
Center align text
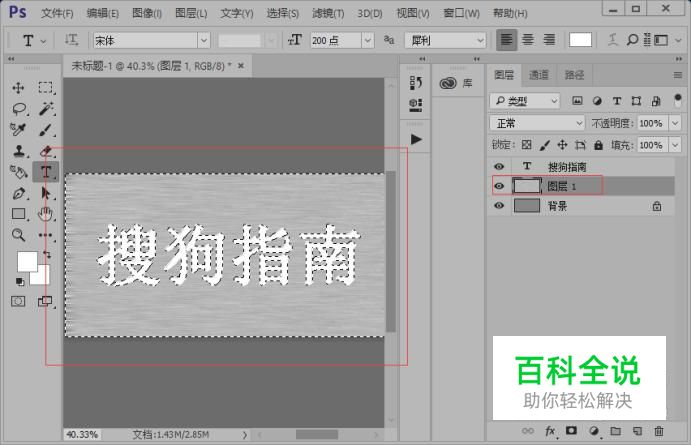pos(528,40)
